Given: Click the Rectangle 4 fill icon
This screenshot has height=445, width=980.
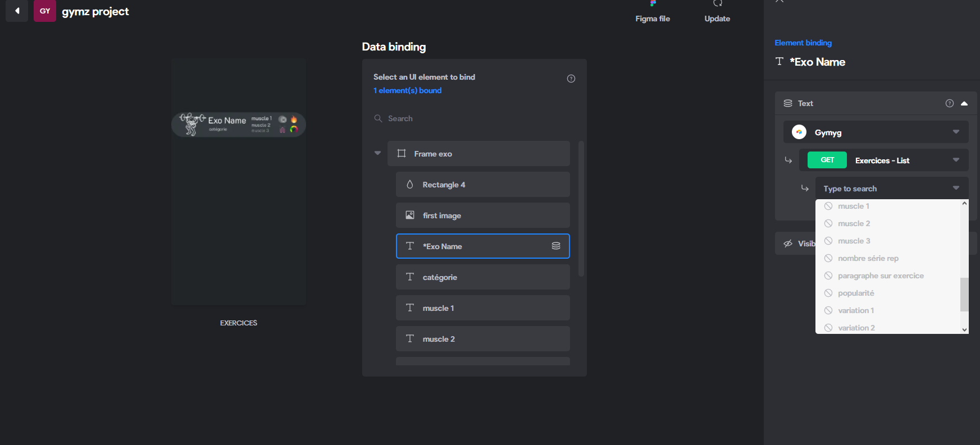Looking at the screenshot, I should (x=410, y=184).
